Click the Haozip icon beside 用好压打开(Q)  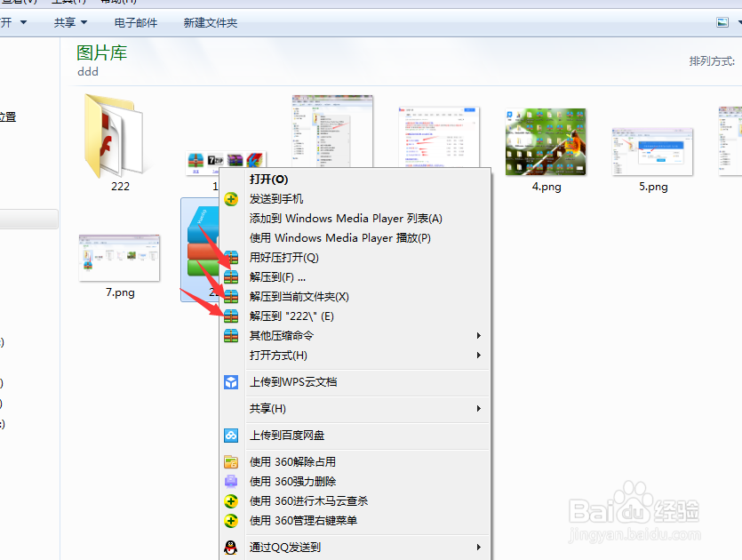(x=231, y=258)
